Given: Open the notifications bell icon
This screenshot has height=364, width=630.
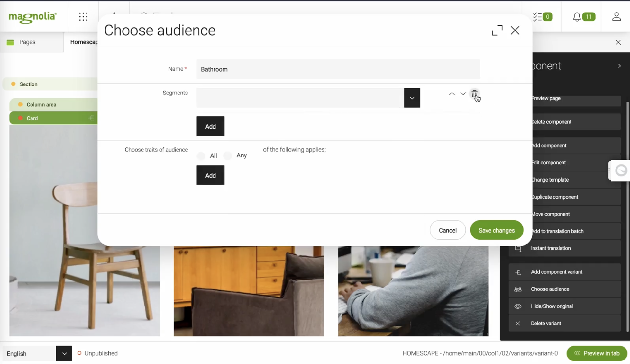Looking at the screenshot, I should 577,17.
